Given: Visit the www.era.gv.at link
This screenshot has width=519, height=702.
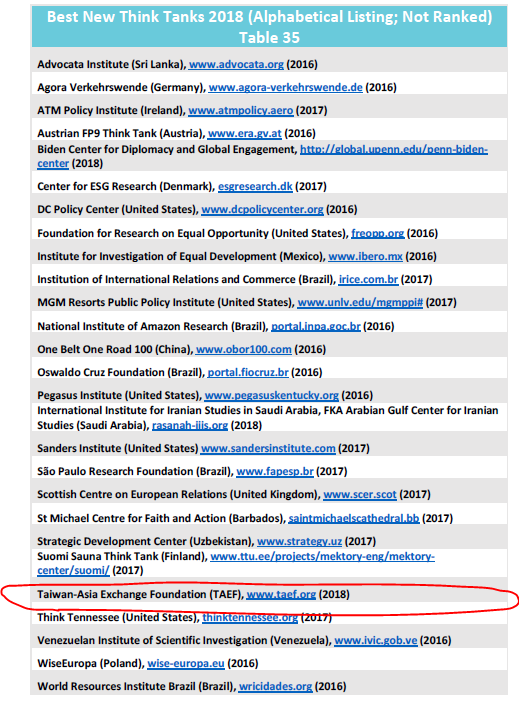Looking at the screenshot, I should (x=245, y=133).
